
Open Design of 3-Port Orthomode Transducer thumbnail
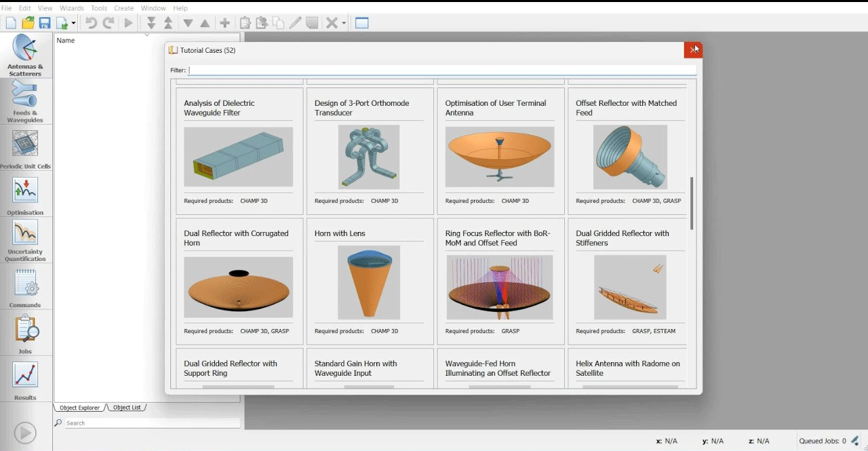tap(369, 157)
